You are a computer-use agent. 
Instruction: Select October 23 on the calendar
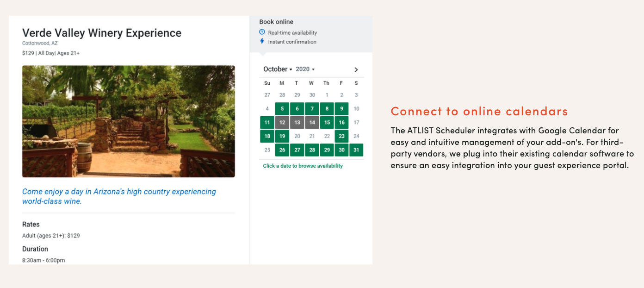(x=341, y=136)
